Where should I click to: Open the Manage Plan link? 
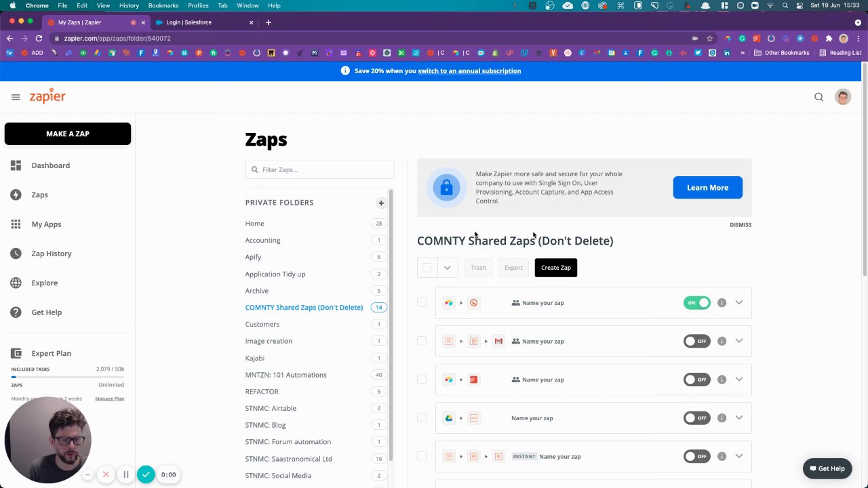(109, 399)
